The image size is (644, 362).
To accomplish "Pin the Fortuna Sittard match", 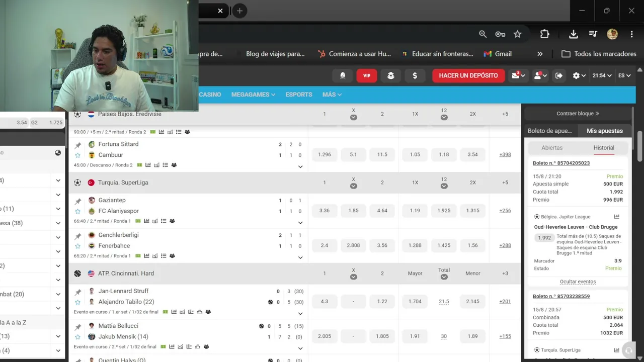I will [78, 145].
